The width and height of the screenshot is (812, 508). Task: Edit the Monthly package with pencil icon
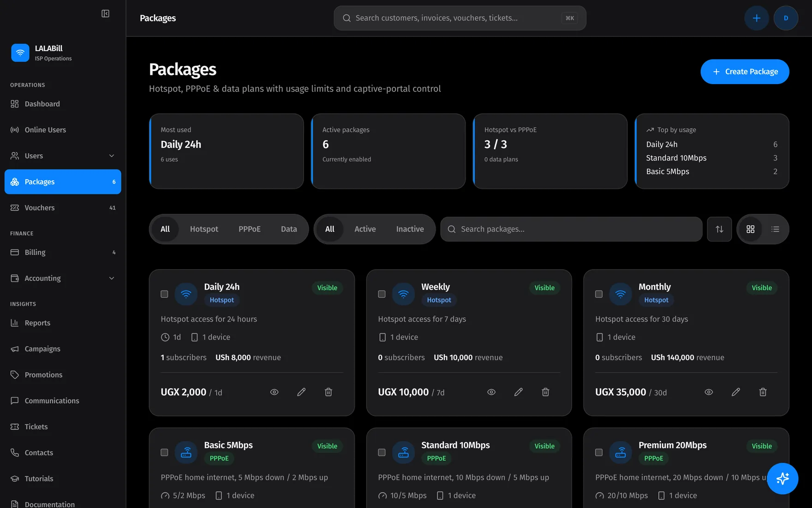tap(736, 392)
